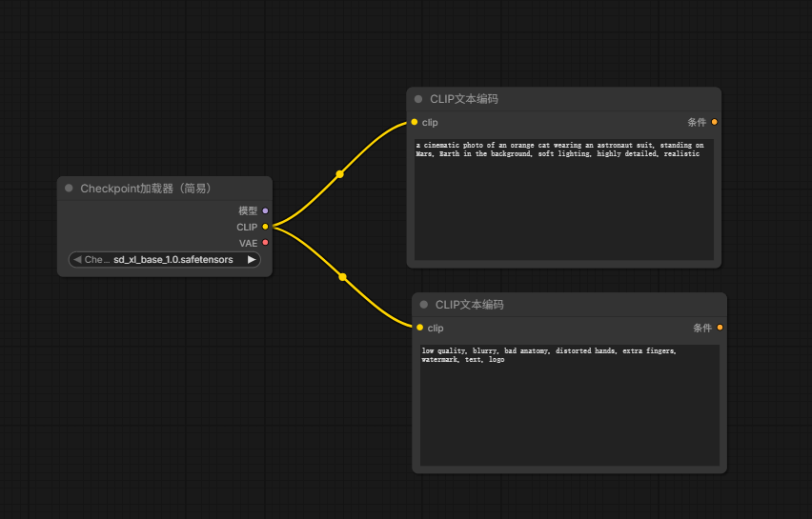Focus the orange cat positive prompt text box
Viewport: 812px width, 519px height.
point(564,199)
